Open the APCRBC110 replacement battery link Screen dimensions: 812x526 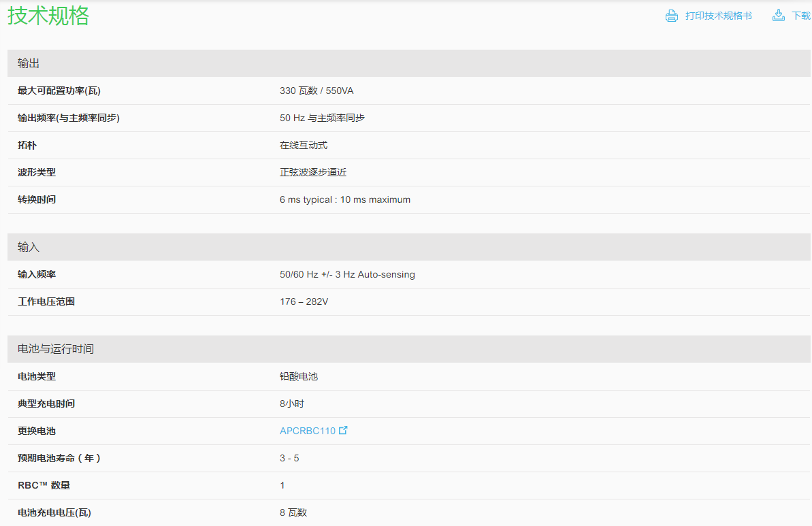pyautogui.click(x=308, y=431)
